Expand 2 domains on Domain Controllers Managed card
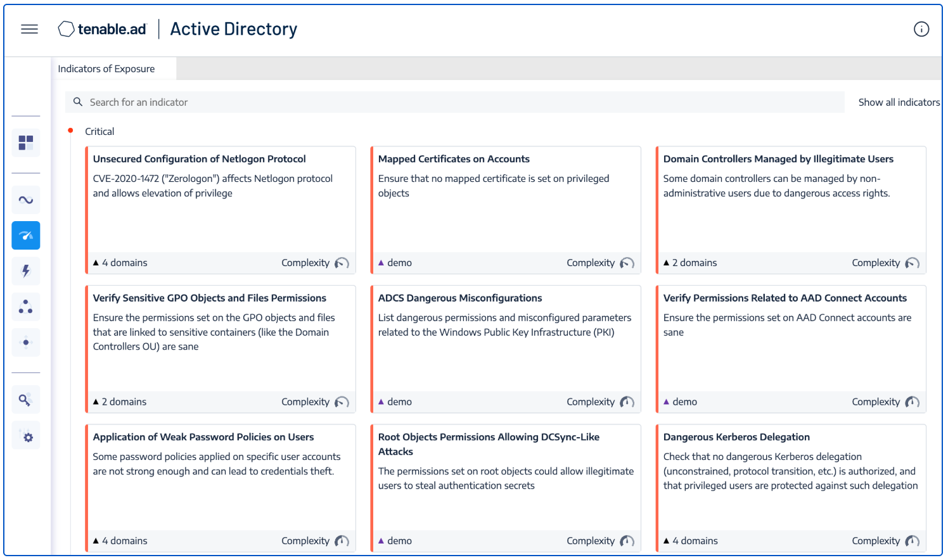This screenshot has width=948, height=560. (690, 263)
